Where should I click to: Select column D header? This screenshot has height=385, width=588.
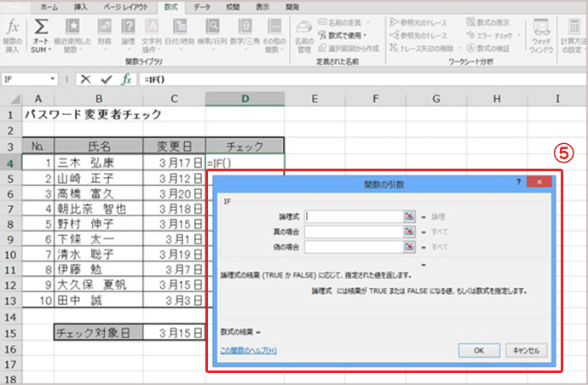click(245, 99)
